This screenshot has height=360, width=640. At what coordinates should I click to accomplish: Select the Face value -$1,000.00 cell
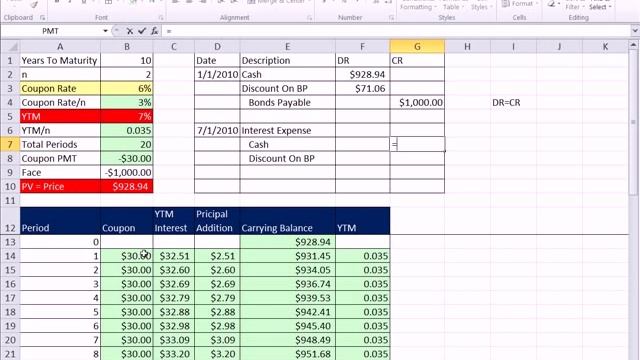[x=127, y=172]
